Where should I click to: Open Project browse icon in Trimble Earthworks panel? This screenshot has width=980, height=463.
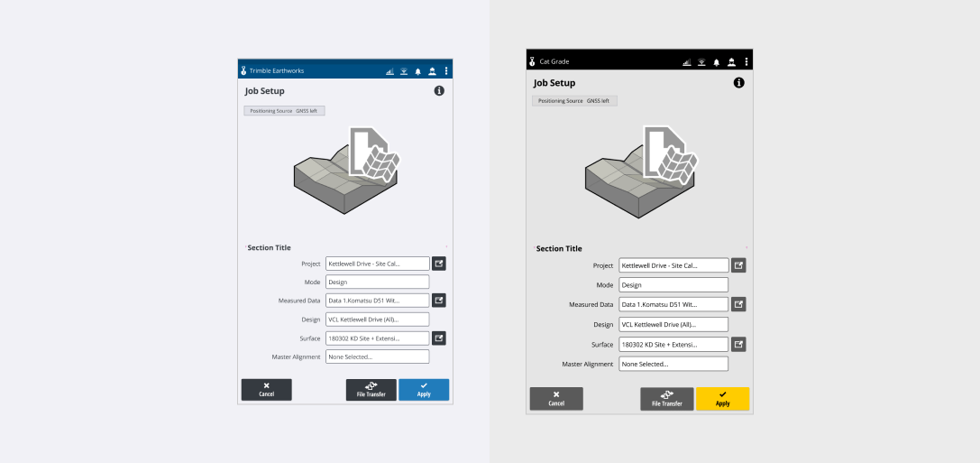[439, 264]
